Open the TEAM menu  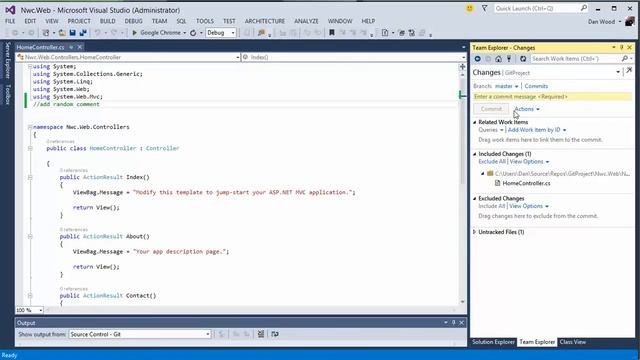tap(160, 21)
